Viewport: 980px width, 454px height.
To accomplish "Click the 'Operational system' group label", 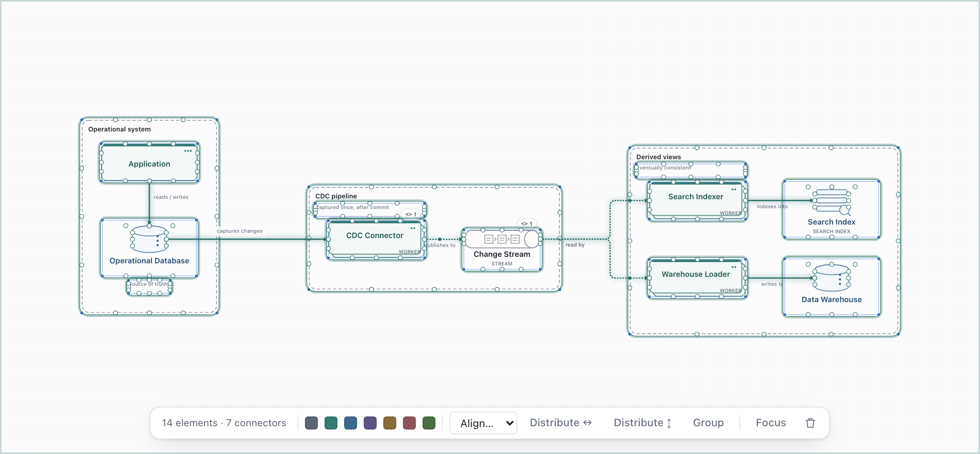I will pyautogui.click(x=119, y=129).
